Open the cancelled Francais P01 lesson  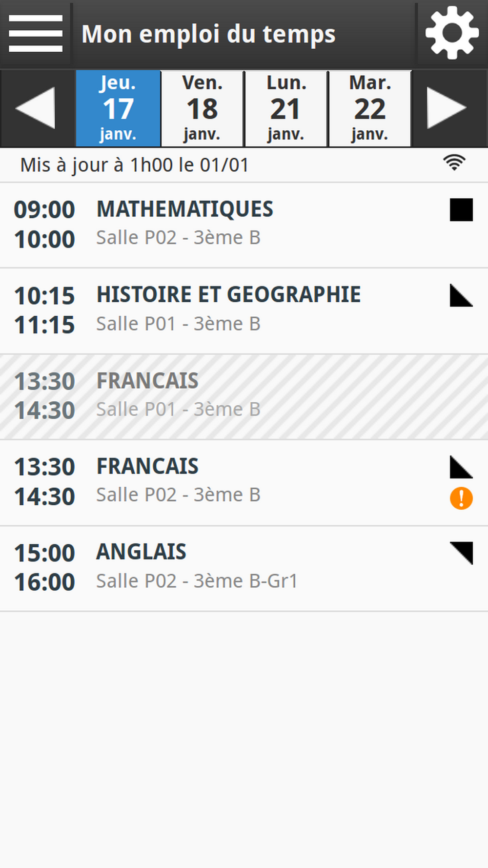point(220,395)
